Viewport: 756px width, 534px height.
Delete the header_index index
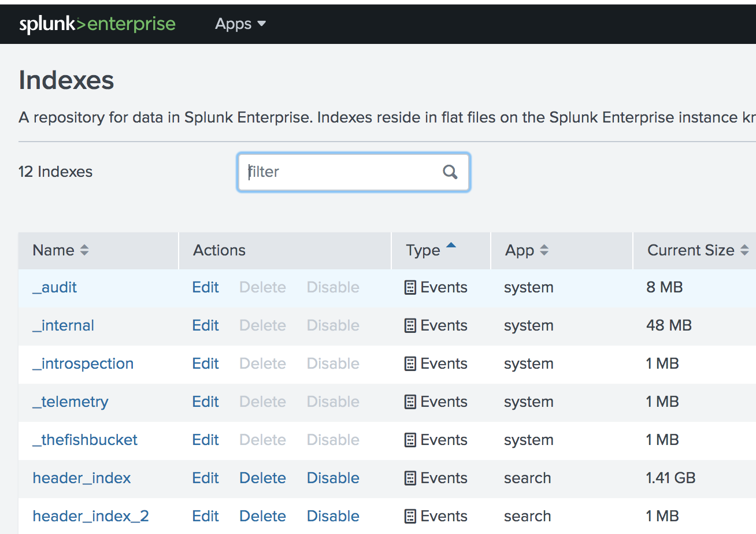262,478
